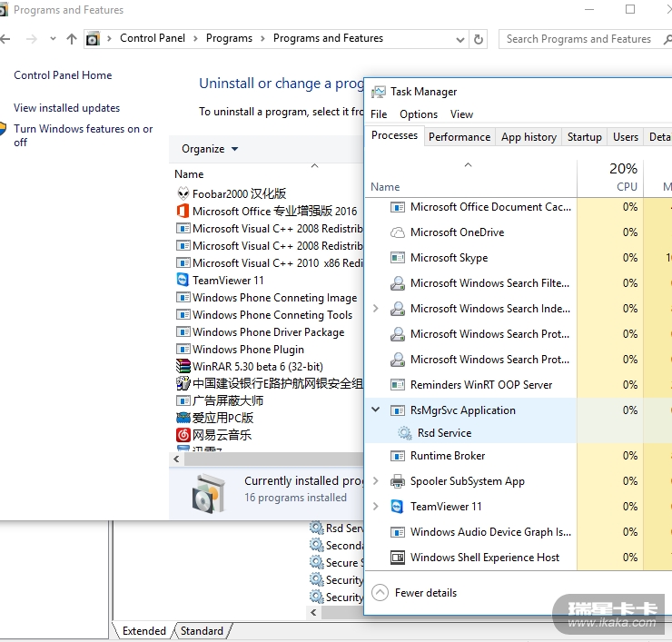Screen dimensions: 672x642
Task: Open Task Manager Options menu
Action: pos(419,114)
